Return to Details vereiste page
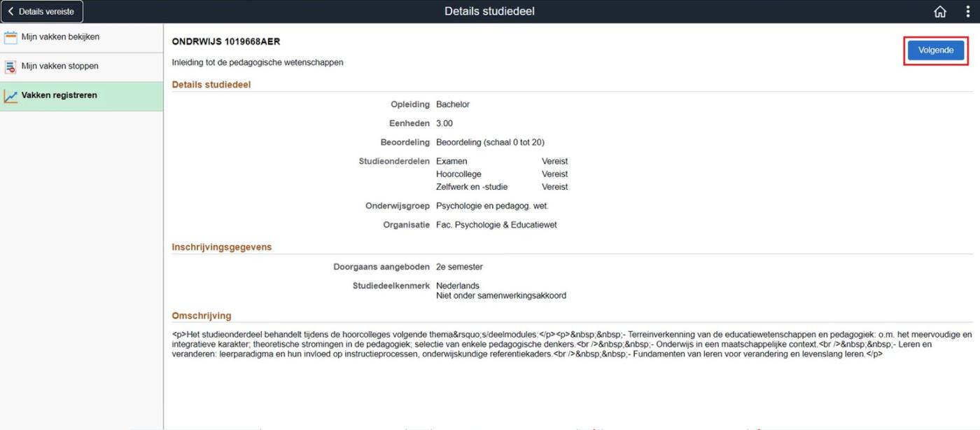The width and height of the screenshot is (980, 430). pyautogui.click(x=42, y=11)
